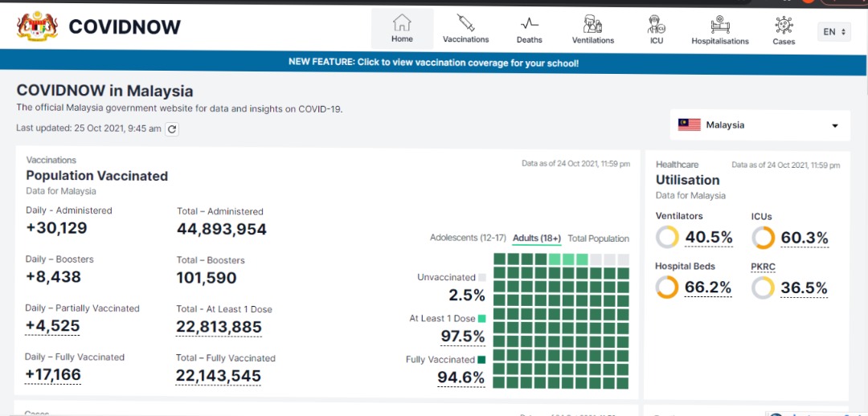Click Daily Administered +30,129 value
The image size is (868, 416).
[56, 227]
